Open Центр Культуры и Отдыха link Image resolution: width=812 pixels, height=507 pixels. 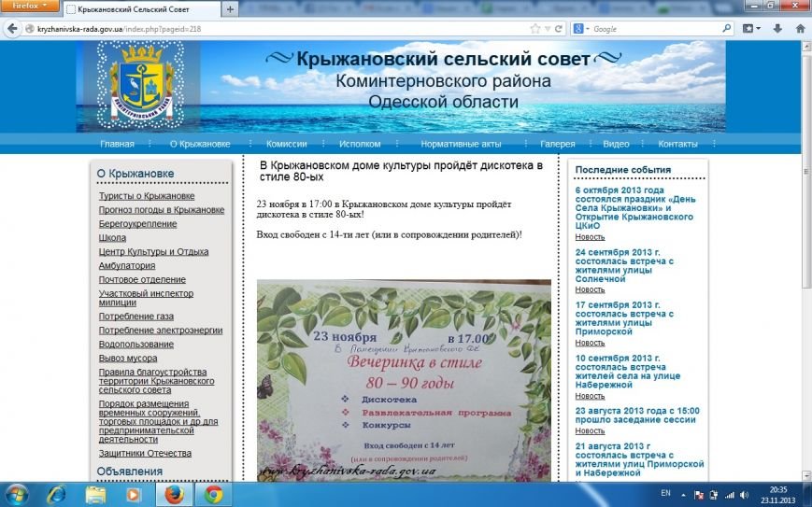coord(154,252)
